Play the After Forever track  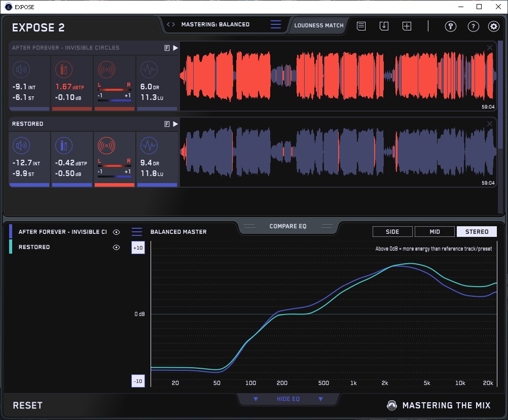[175, 48]
